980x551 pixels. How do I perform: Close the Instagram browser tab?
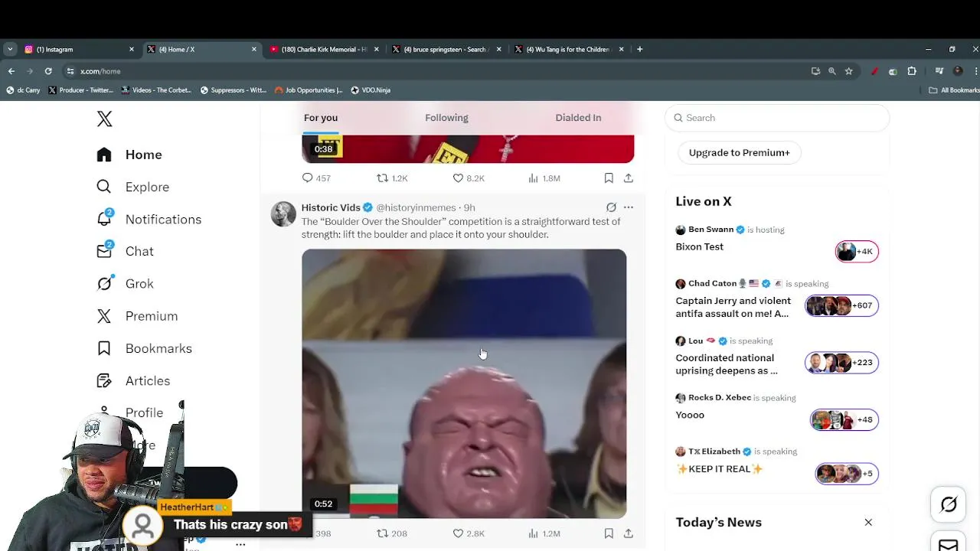pos(132,49)
